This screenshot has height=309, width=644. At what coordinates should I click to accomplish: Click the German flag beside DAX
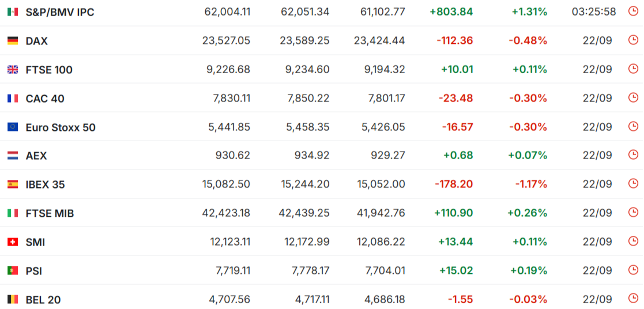point(13,41)
